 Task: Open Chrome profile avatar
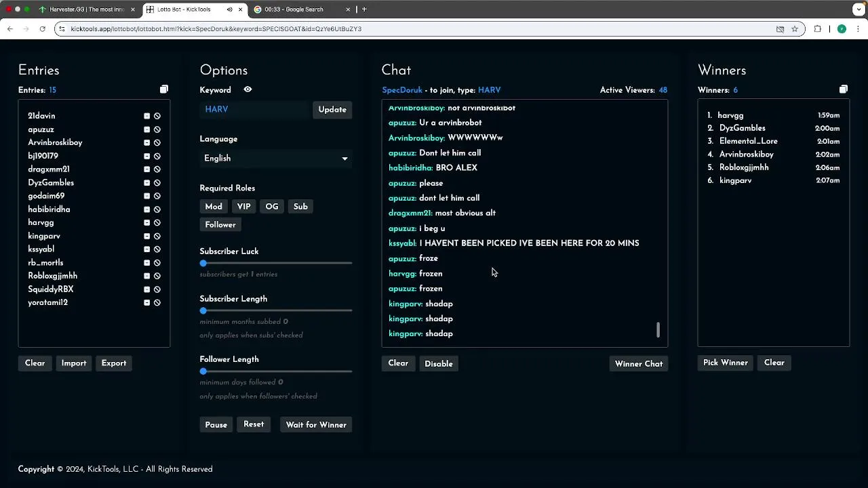[842, 29]
